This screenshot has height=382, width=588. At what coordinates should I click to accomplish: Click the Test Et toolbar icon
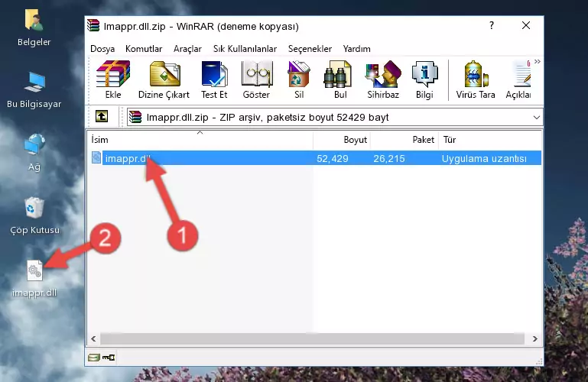pyautogui.click(x=214, y=74)
